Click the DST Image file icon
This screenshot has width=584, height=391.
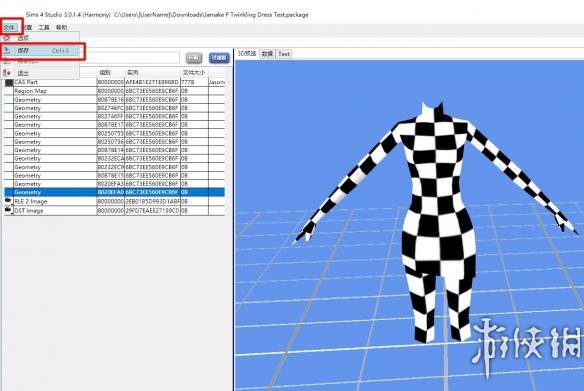point(8,210)
